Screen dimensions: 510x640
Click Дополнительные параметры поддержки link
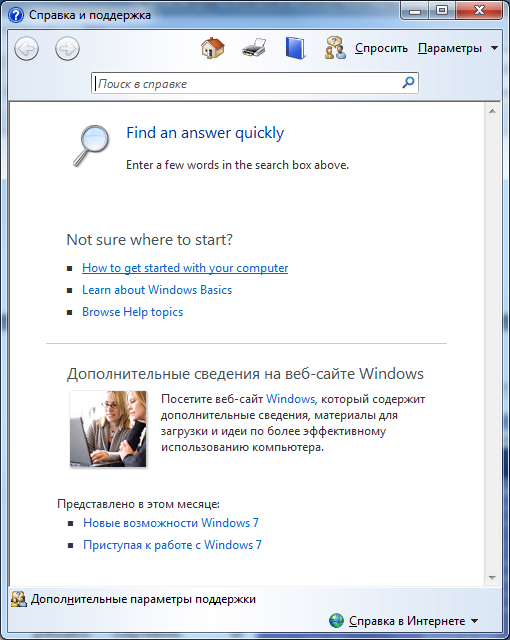(143, 599)
